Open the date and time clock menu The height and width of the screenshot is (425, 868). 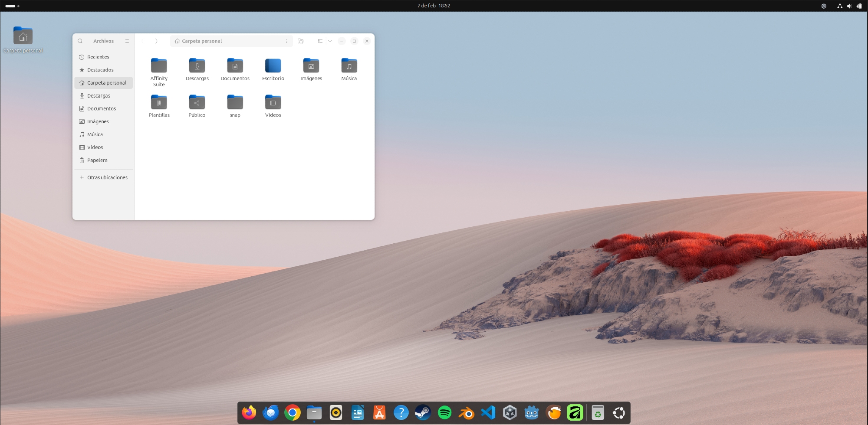click(434, 6)
